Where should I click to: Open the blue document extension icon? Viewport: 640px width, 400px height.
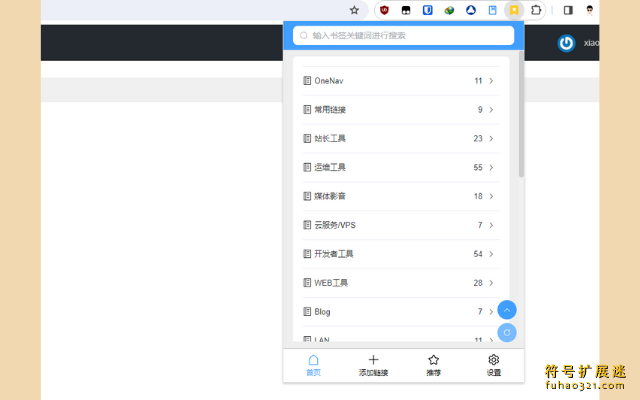(x=493, y=10)
